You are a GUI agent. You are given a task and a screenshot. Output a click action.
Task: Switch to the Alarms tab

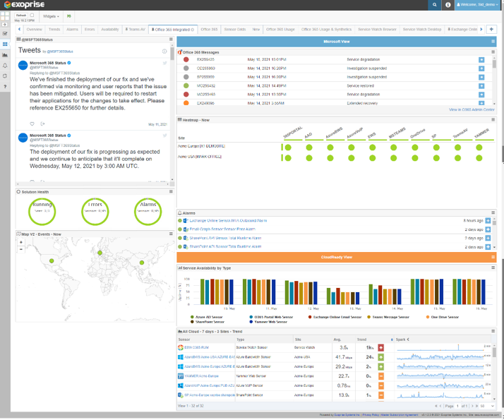[72, 29]
